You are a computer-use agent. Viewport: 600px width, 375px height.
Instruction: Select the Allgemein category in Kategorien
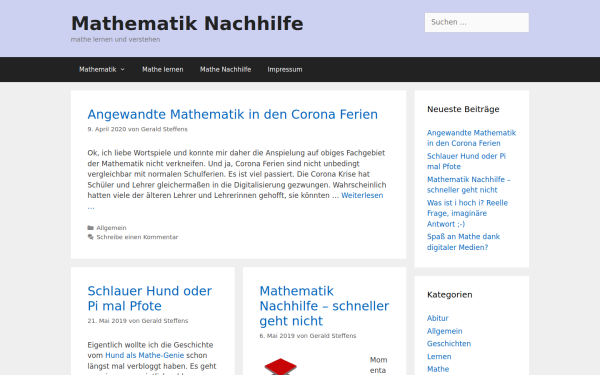tap(445, 331)
